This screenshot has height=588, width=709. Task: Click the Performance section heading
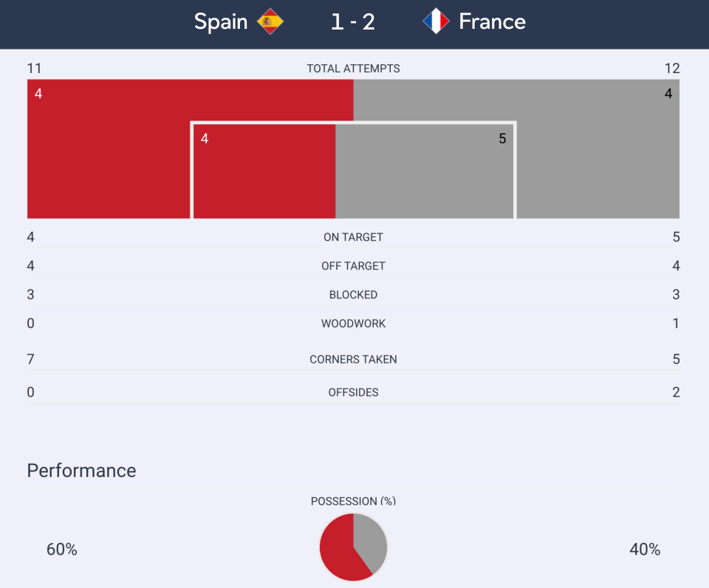point(81,471)
